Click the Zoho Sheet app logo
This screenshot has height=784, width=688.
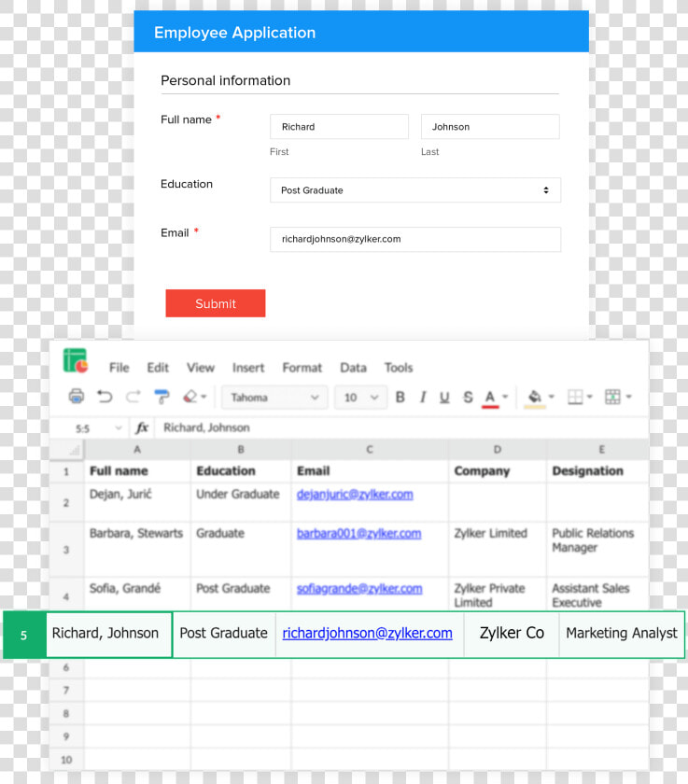76,360
